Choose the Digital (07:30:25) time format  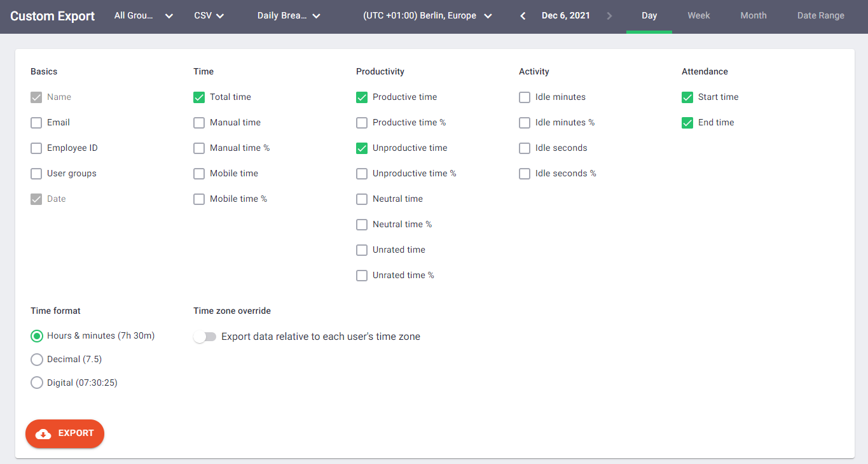pos(36,383)
